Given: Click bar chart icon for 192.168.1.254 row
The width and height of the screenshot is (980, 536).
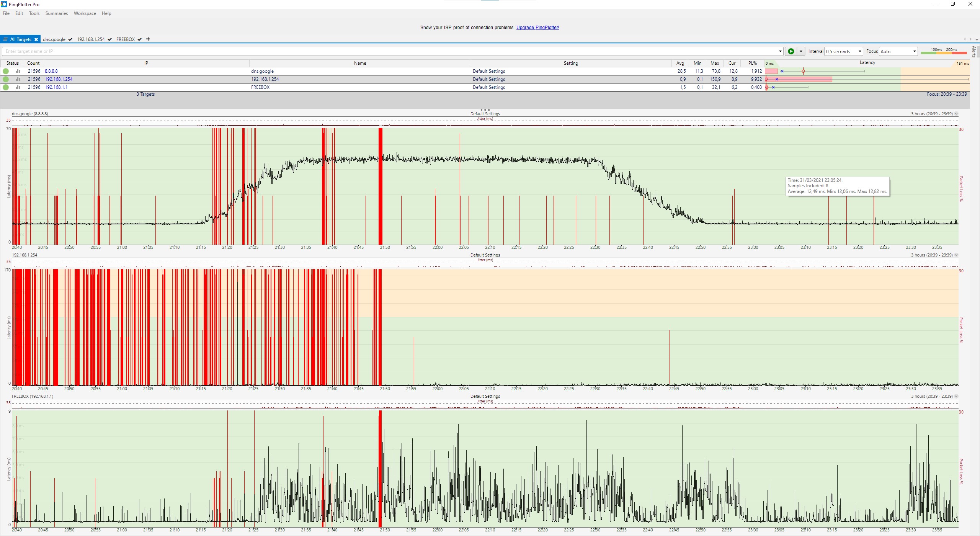Looking at the screenshot, I should click(x=18, y=79).
